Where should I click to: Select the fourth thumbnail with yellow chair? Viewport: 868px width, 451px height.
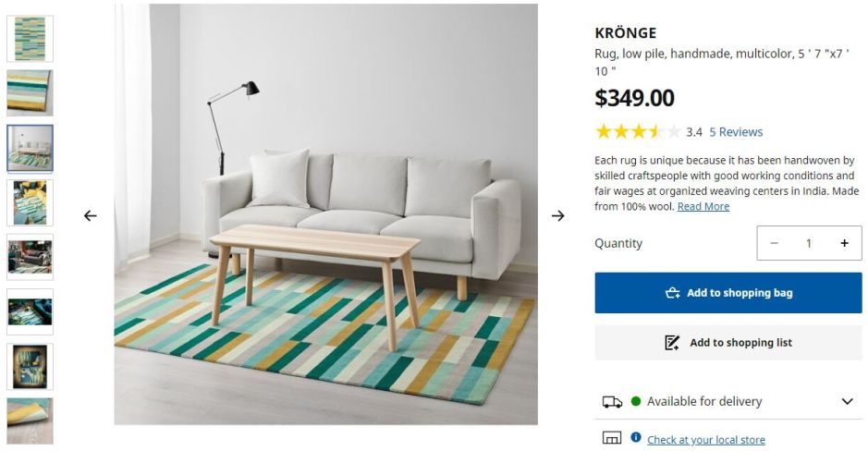tap(30, 202)
